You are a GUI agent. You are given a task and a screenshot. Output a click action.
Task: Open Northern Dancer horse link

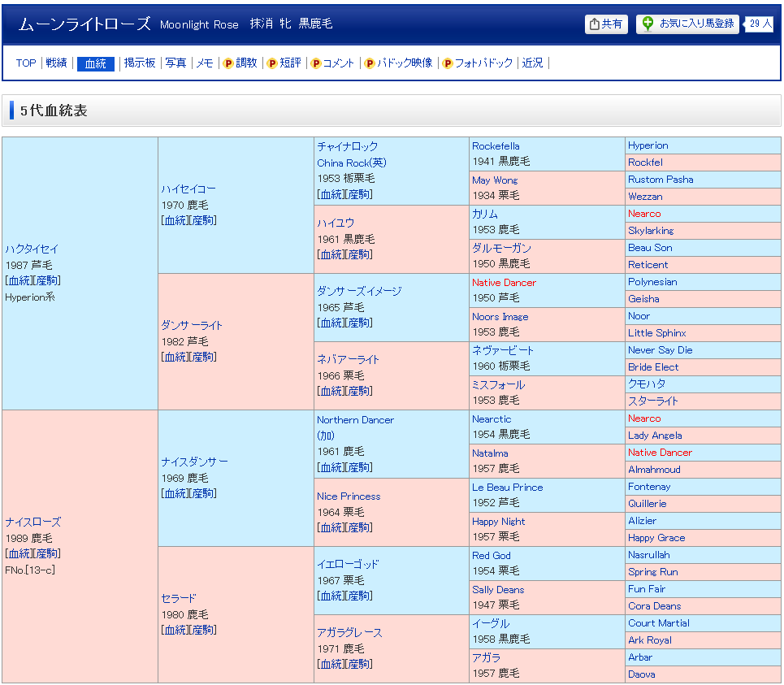(355, 420)
